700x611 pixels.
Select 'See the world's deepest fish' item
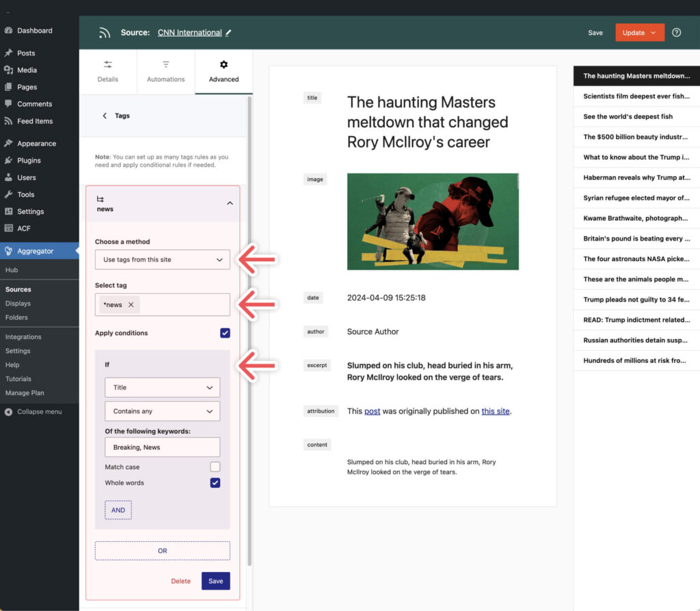tap(636, 116)
